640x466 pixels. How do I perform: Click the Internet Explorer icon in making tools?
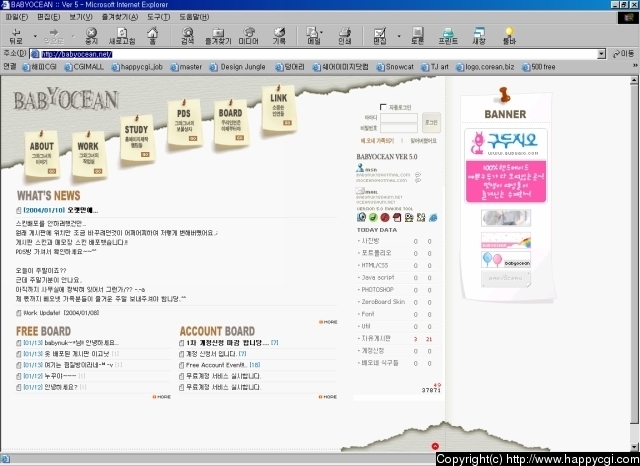click(433, 217)
